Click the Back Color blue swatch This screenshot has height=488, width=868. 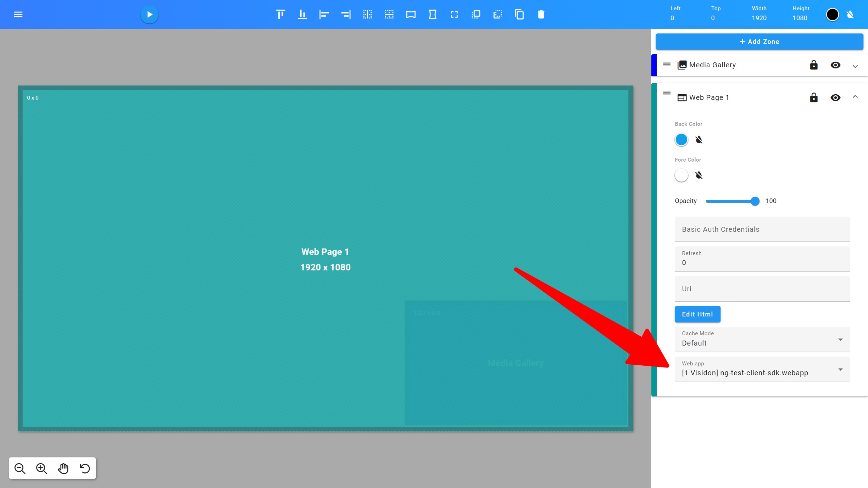(681, 139)
